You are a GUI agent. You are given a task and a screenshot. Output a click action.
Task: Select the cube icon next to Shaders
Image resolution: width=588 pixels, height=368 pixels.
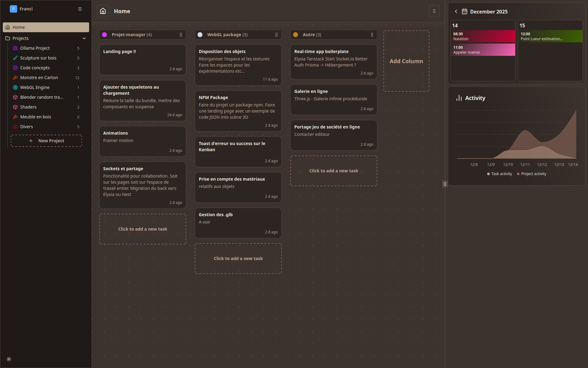(15, 107)
